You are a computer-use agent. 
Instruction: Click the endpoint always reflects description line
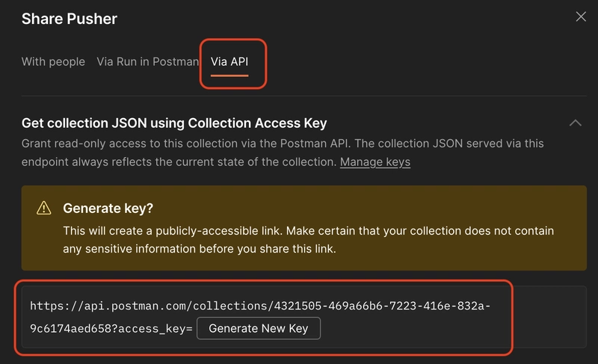click(179, 162)
